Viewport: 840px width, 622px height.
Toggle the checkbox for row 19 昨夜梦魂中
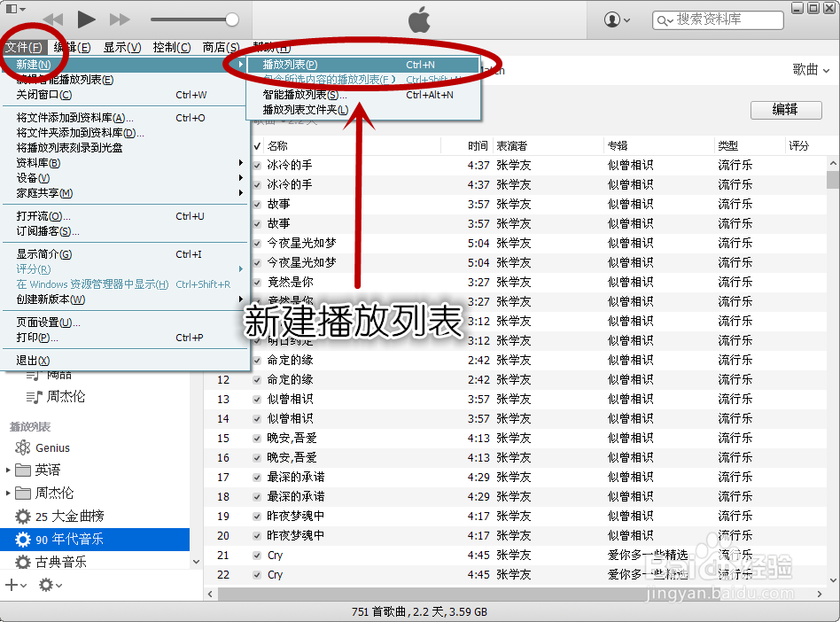(257, 517)
